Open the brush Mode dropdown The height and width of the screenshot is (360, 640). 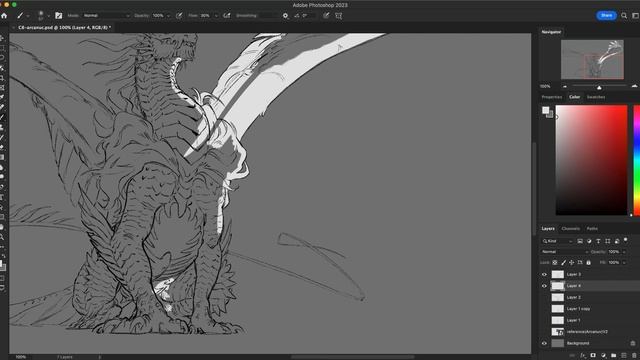pyautogui.click(x=106, y=16)
